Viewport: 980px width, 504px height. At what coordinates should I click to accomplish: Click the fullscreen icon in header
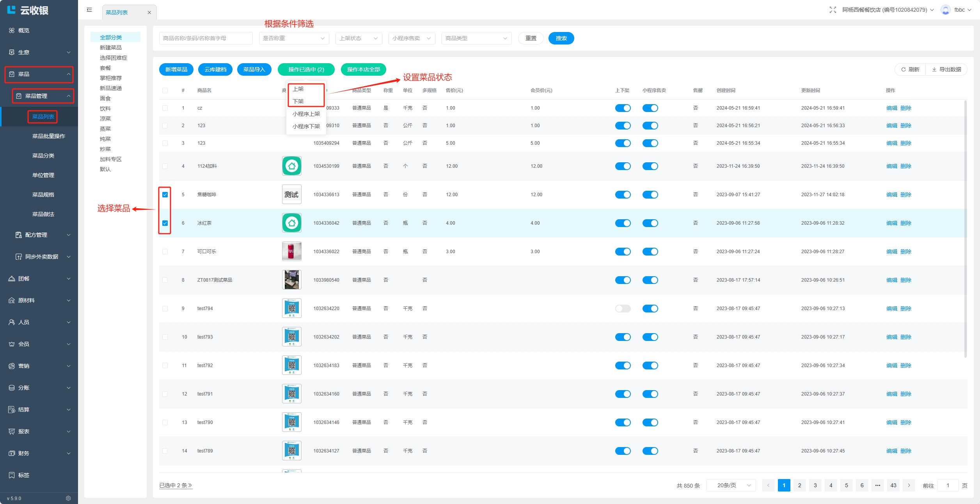point(833,10)
